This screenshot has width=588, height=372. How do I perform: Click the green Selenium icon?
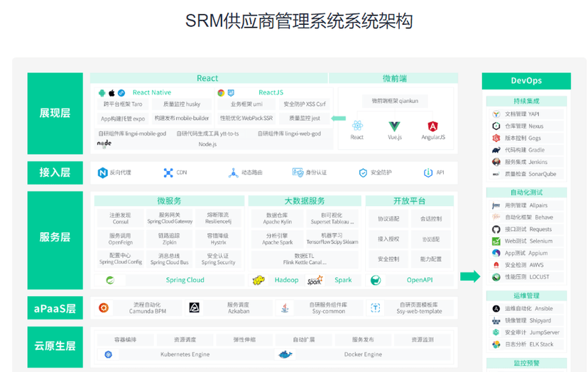point(496,241)
